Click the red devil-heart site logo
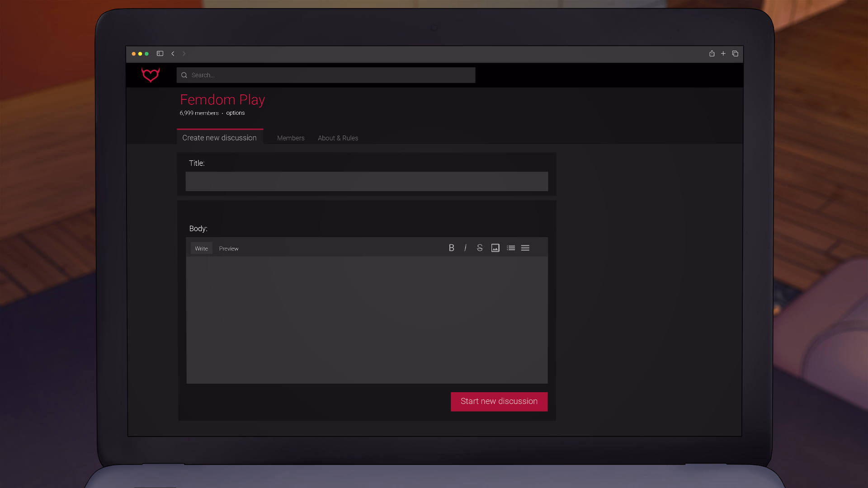868x488 pixels. pos(151,75)
